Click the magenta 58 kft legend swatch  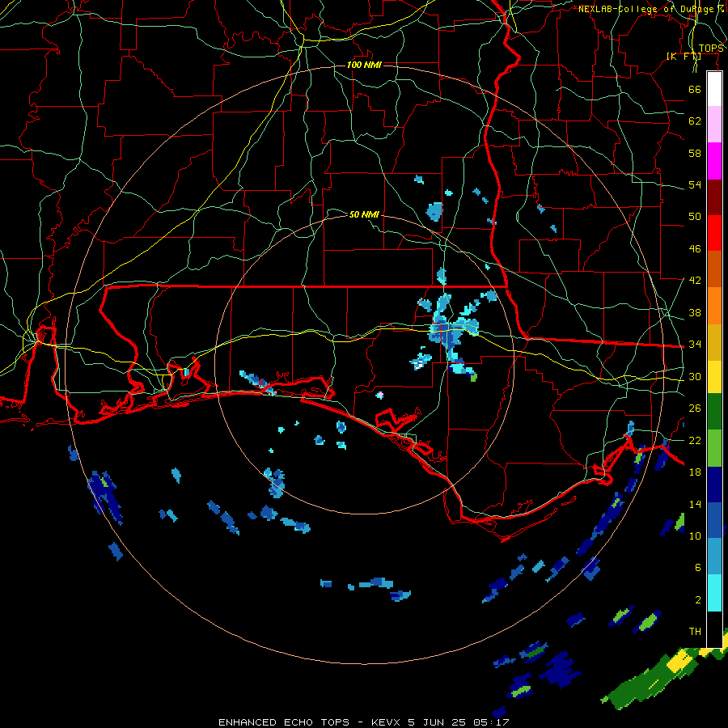tap(714, 161)
